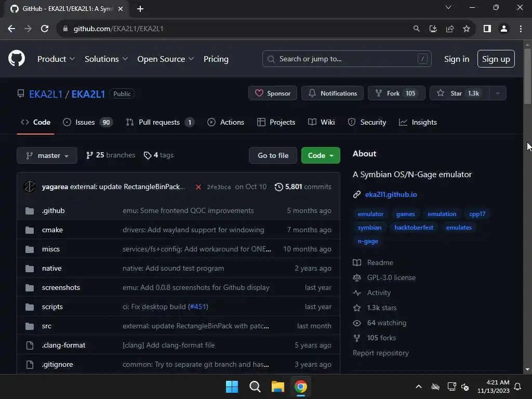Open the Actions tab
532x399 pixels.
(225, 123)
